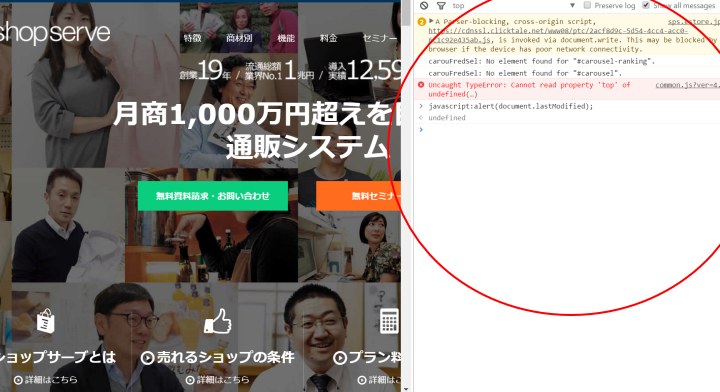Open the 売れるショップの条件 link
The width and height of the screenshot is (720, 392).
[x=217, y=357]
